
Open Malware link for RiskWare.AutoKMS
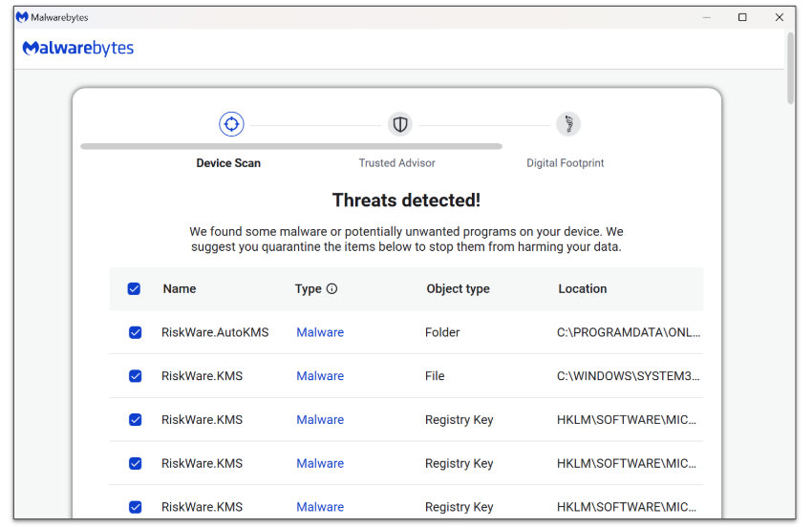point(320,332)
